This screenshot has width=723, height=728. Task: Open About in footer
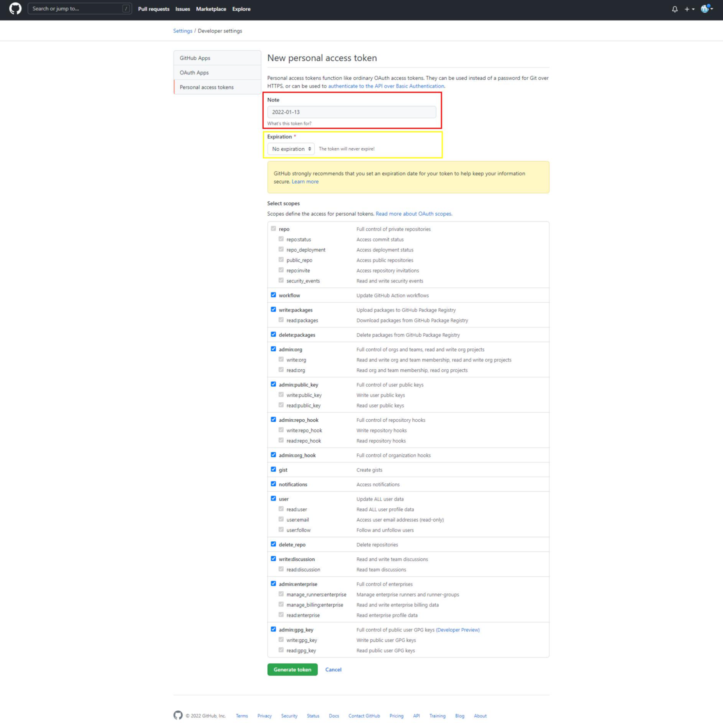click(480, 716)
